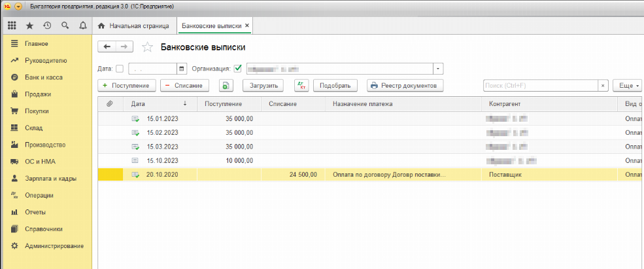Image resolution: width=644 pixels, height=269 pixels.
Task: Click the green document icon button next to Списание
Action: click(x=225, y=86)
